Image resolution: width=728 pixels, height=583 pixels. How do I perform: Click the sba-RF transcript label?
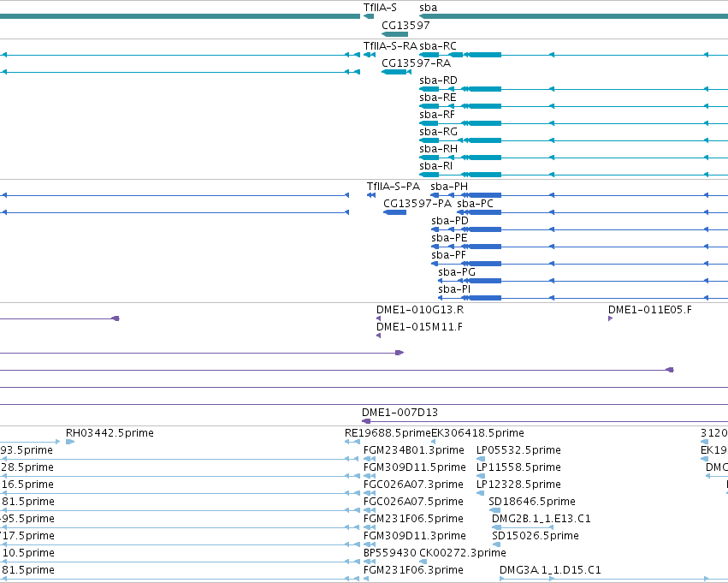(437, 115)
